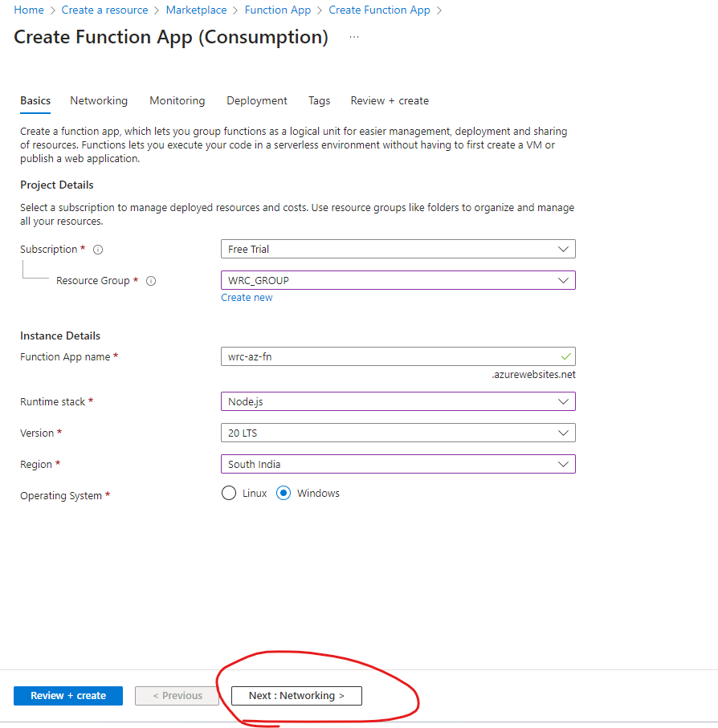Open the Subscription dropdown showing Free Trial
The width and height of the screenshot is (718, 728).
[398, 250]
